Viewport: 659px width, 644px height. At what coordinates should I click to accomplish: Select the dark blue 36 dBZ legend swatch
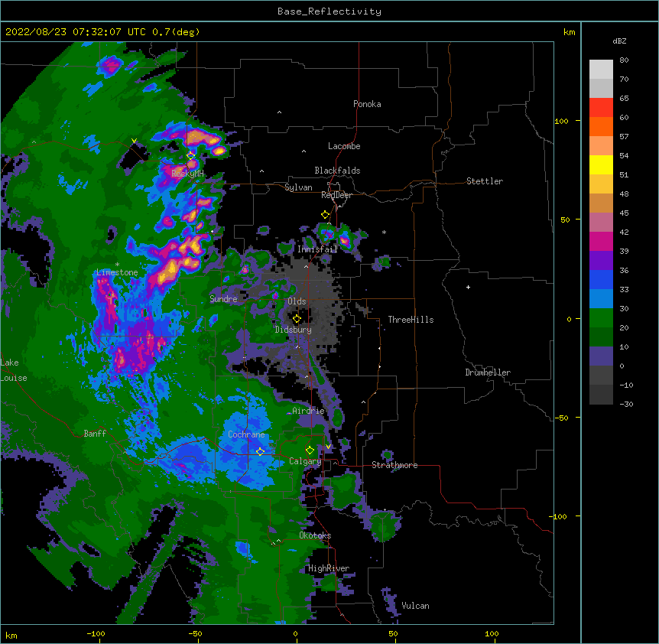pyautogui.click(x=601, y=279)
